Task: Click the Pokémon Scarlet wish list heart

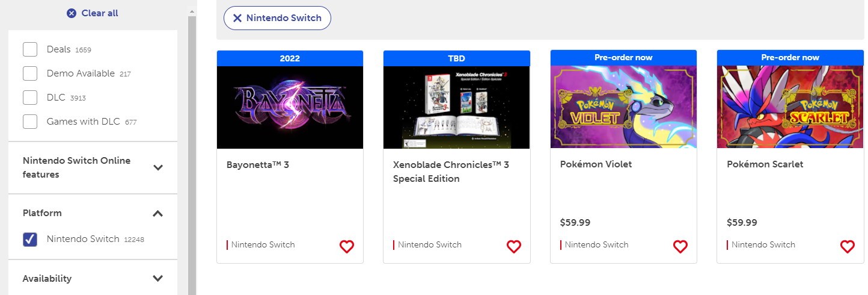Action: point(847,246)
